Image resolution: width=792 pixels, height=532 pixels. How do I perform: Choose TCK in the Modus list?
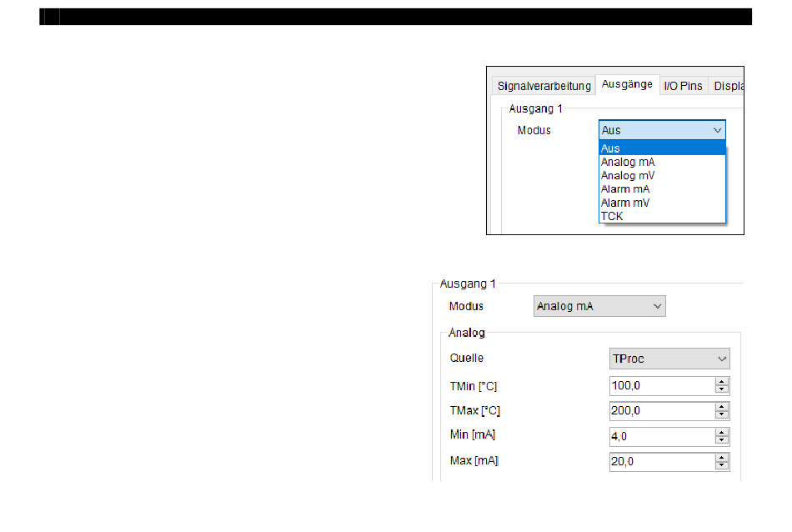point(662,216)
